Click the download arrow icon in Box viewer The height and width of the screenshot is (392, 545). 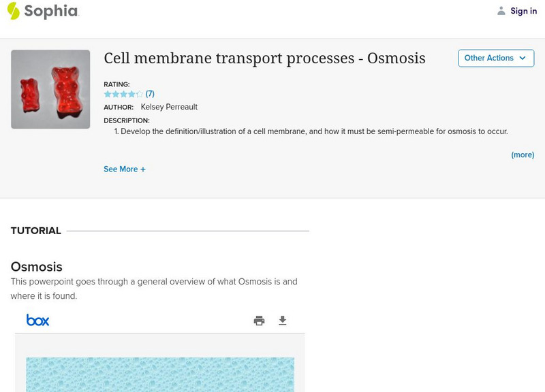(283, 321)
